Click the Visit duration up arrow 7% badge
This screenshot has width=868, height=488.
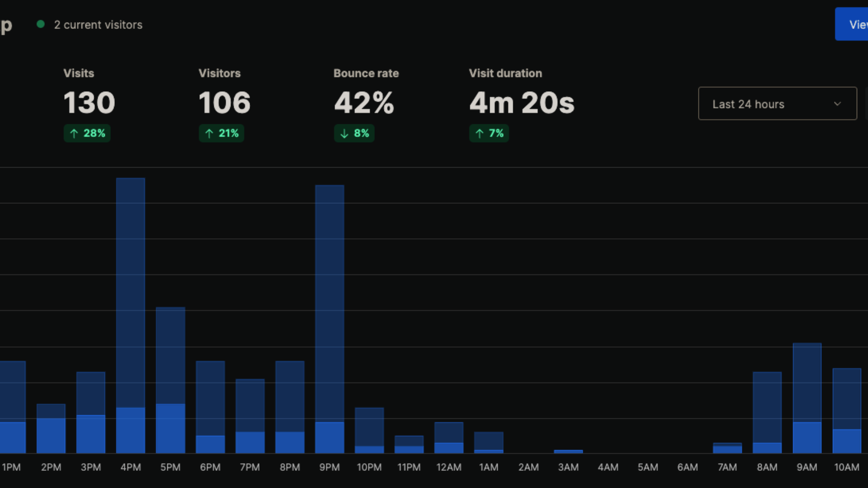(489, 133)
